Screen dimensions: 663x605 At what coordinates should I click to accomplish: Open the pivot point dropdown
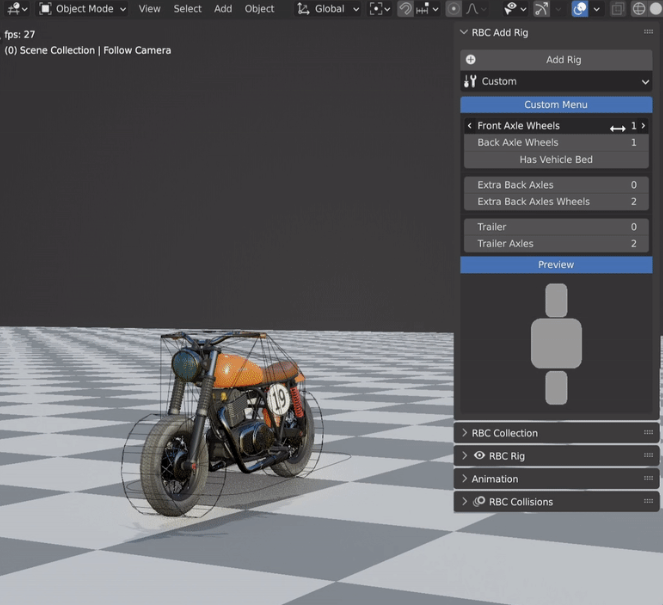379,8
